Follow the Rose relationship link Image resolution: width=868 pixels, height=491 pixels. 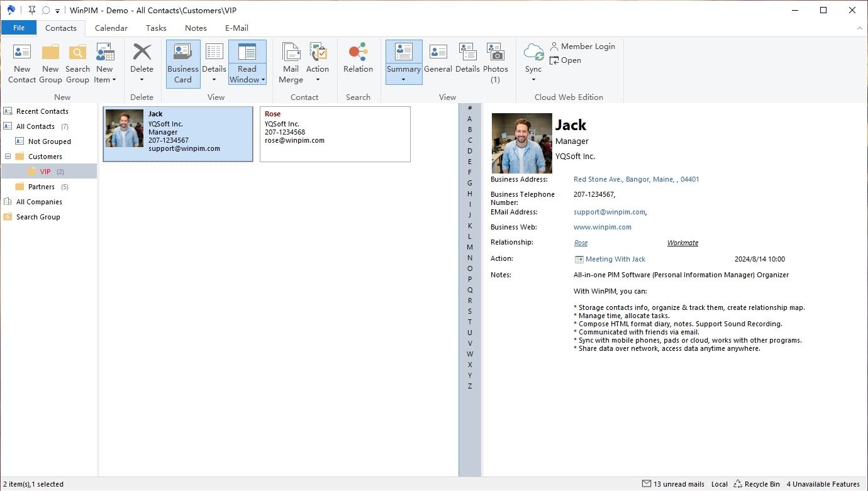click(581, 243)
